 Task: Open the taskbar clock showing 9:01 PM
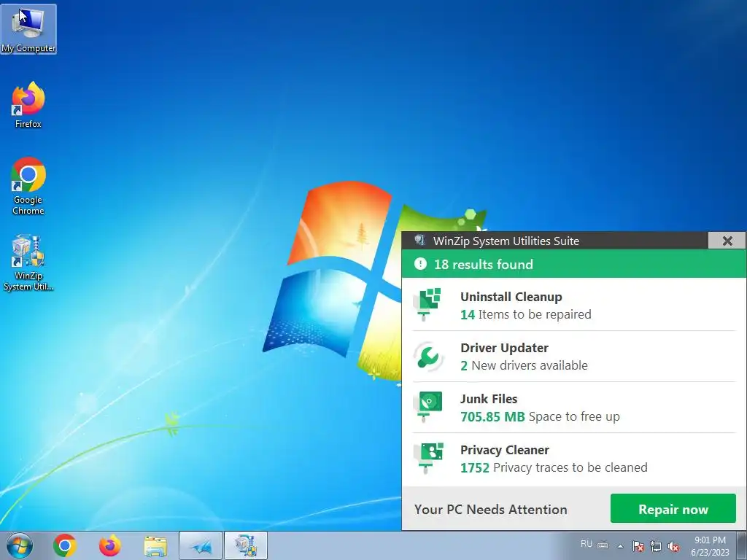tap(710, 546)
